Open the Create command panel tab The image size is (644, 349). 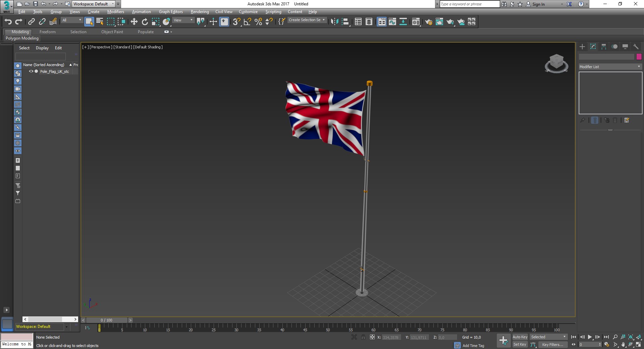(582, 47)
